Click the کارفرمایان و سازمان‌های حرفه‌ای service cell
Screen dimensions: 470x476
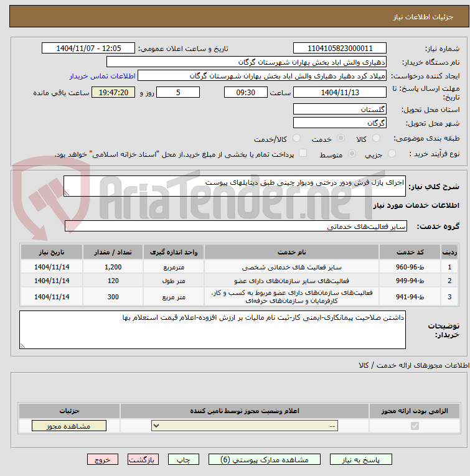(291, 297)
